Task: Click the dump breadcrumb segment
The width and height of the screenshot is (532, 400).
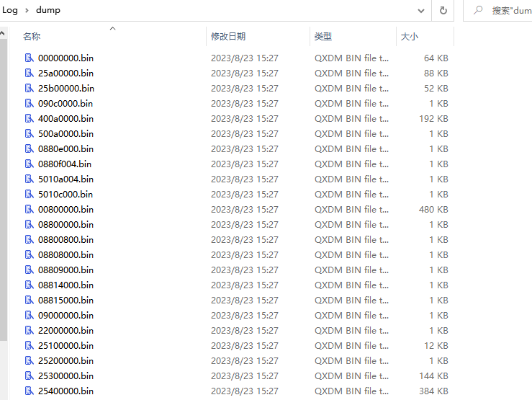Action: [48, 10]
